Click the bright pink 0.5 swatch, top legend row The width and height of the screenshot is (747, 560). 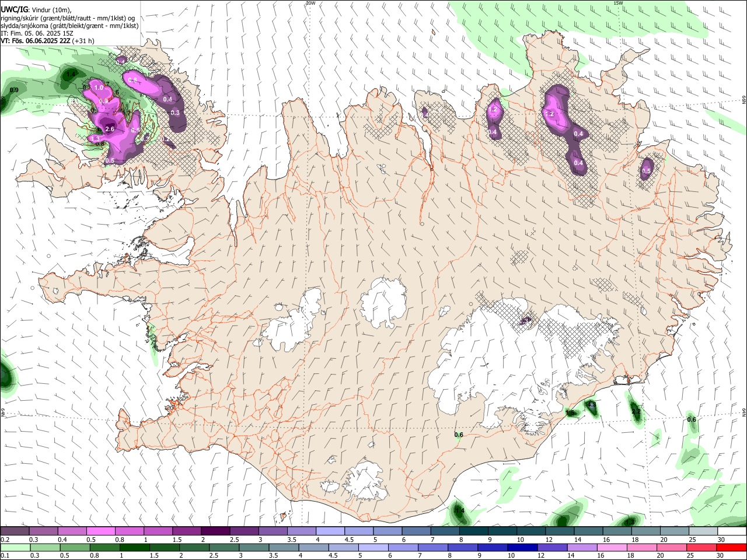[100, 531]
